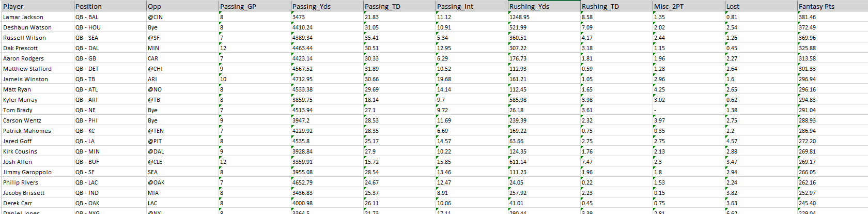This screenshot has height=214, width=868.
Task: Click Derek Carr's opponent cell LAC
Action: 182,203
